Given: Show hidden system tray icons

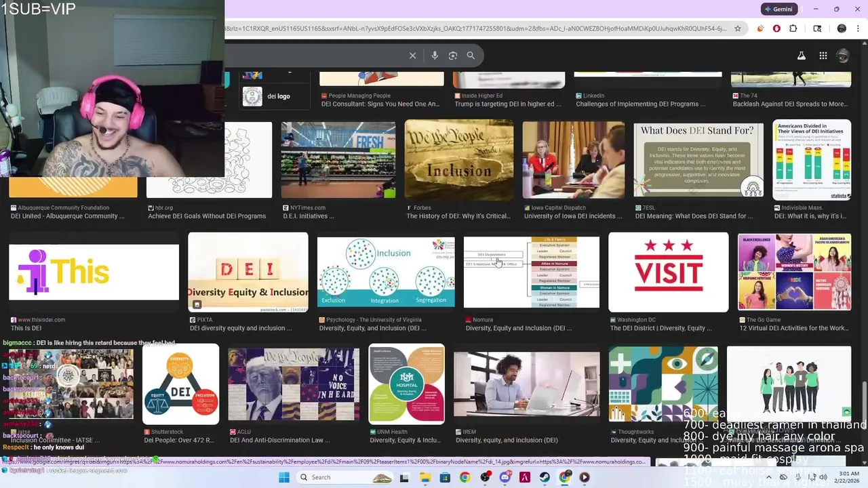Looking at the screenshot, I should pos(769,477).
